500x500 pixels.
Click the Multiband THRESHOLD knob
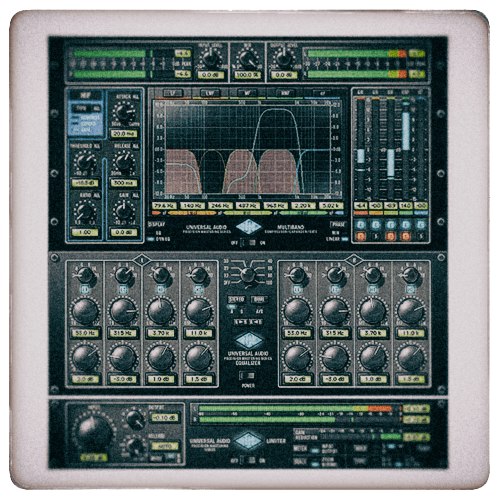pos(85,162)
